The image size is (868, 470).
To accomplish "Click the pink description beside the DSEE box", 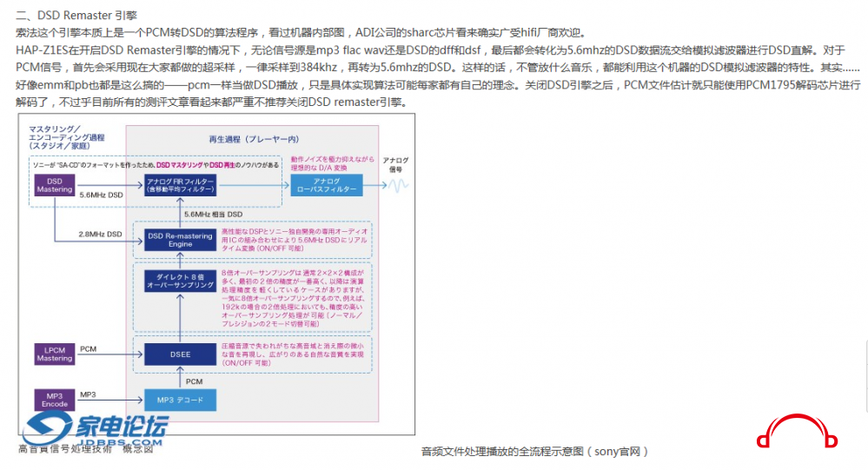I will 293,354.
